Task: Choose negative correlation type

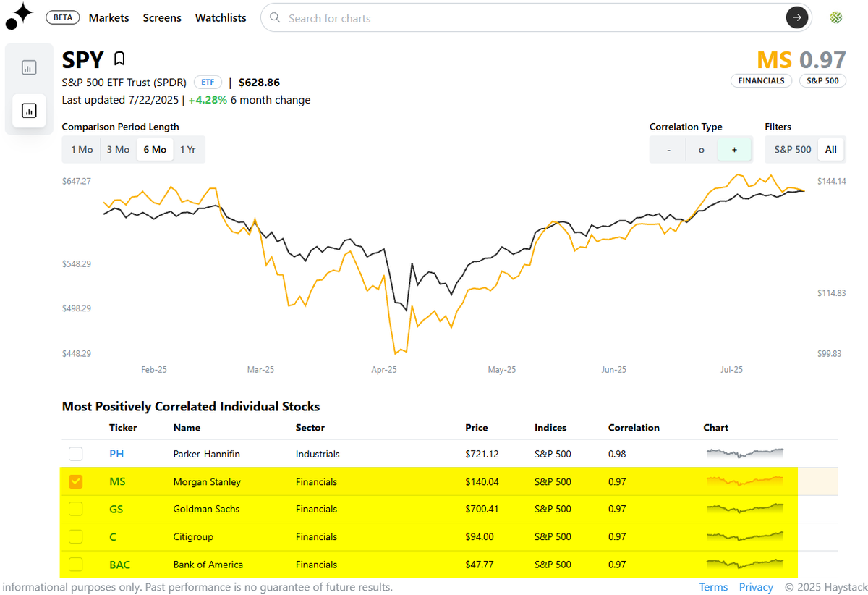Action: click(668, 150)
